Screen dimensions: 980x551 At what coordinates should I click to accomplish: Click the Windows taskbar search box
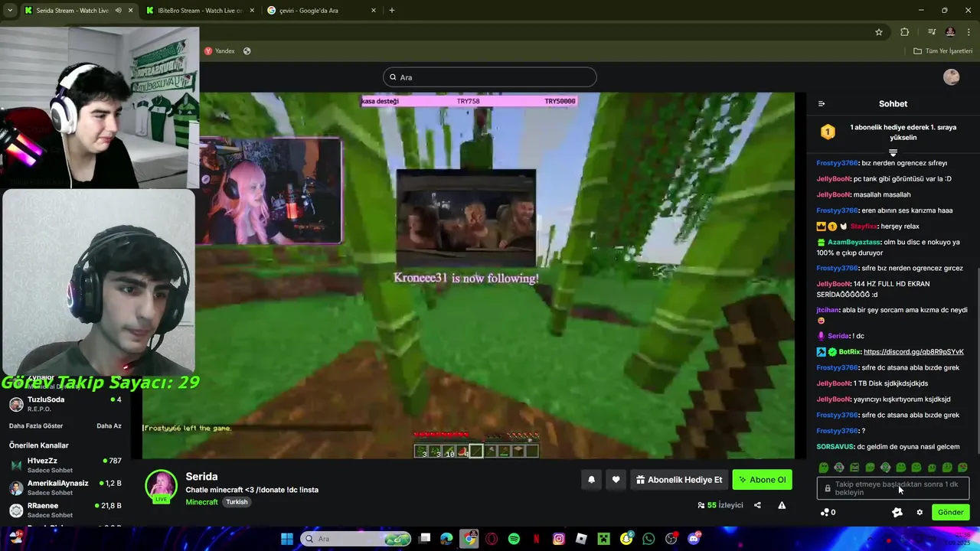[356, 539]
